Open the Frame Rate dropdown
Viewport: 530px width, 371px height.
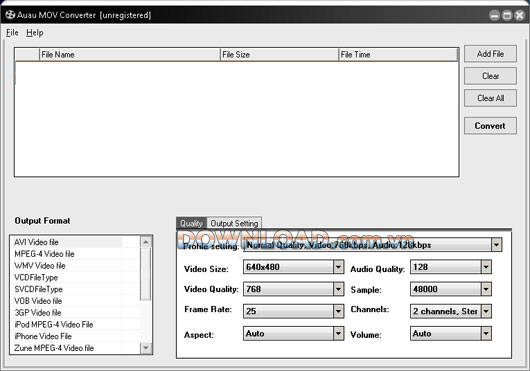point(338,311)
